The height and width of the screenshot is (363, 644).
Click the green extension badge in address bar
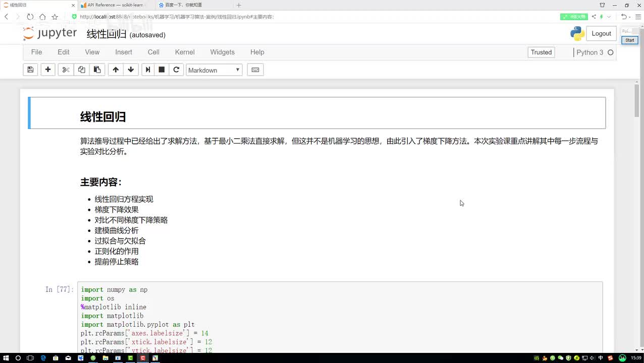(x=574, y=17)
